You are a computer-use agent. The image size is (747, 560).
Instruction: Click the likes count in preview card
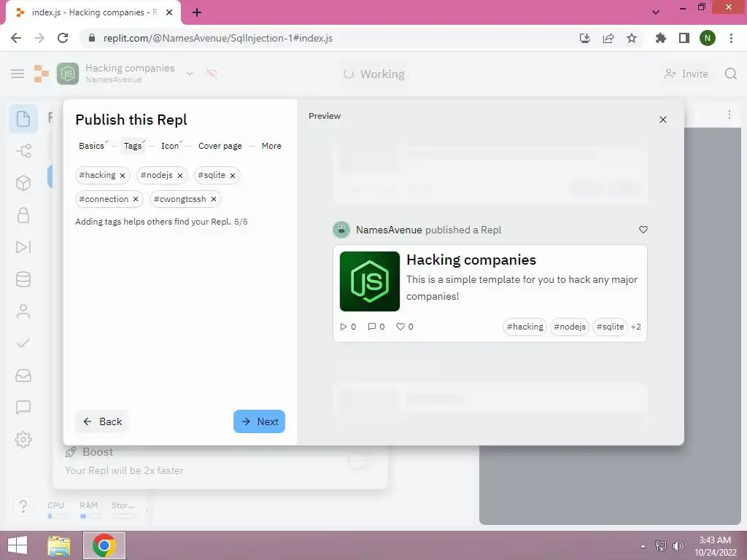tap(405, 327)
